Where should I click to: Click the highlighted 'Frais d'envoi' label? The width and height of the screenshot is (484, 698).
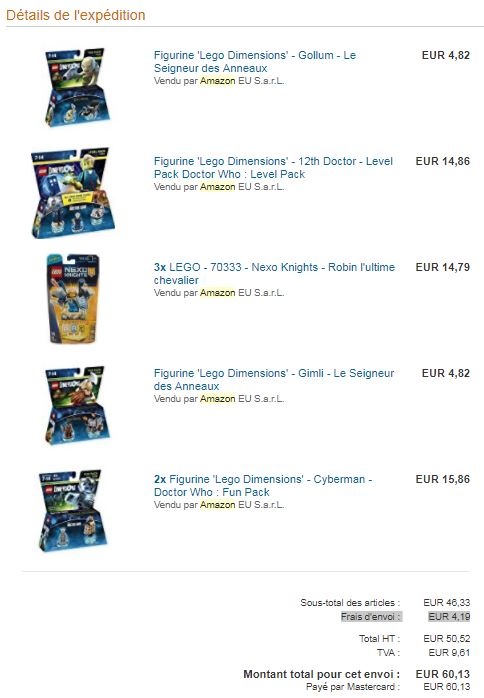click(x=370, y=617)
